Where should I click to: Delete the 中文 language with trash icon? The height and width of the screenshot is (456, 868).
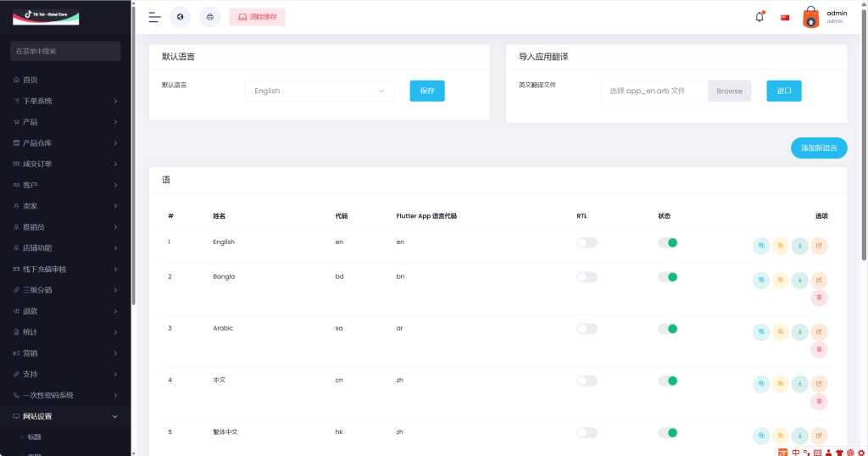(x=819, y=401)
